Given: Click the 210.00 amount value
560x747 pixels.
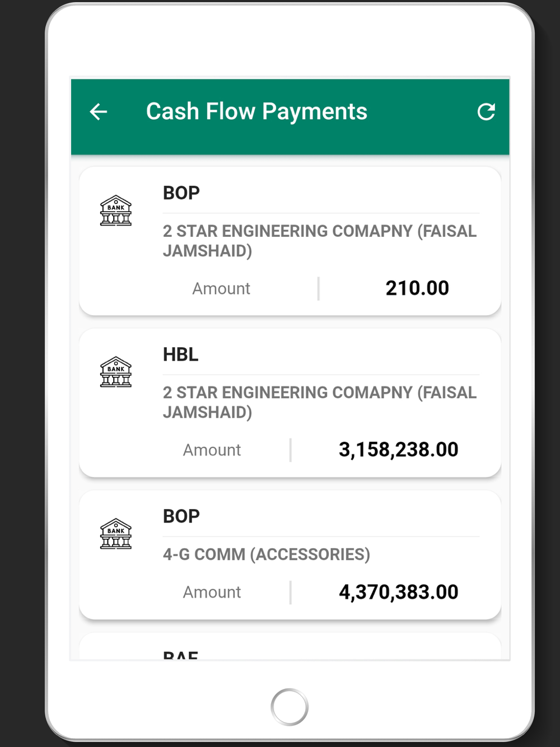Looking at the screenshot, I should [x=417, y=288].
